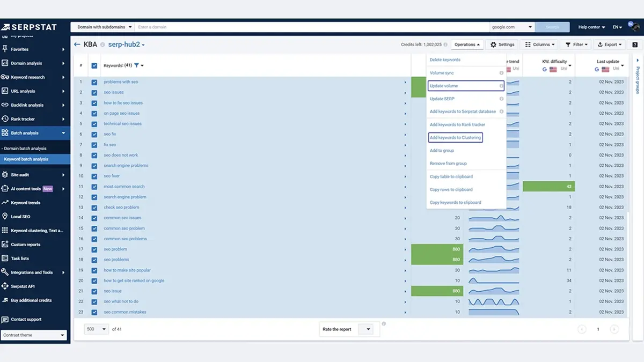The width and height of the screenshot is (644, 362).
Task: Choose 'Update volume' from Operations menu
Action: (x=466, y=86)
